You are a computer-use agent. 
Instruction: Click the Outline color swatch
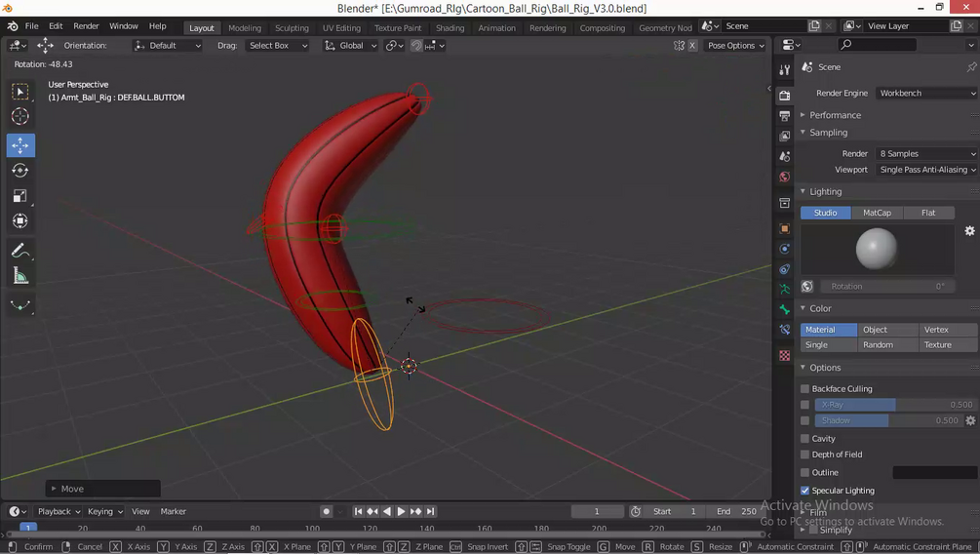point(935,473)
